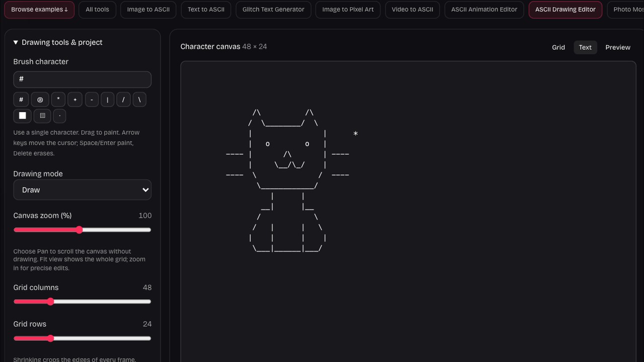The image size is (644, 362).
Task: Open the Image to ASCII tool
Action: pyautogui.click(x=148, y=10)
